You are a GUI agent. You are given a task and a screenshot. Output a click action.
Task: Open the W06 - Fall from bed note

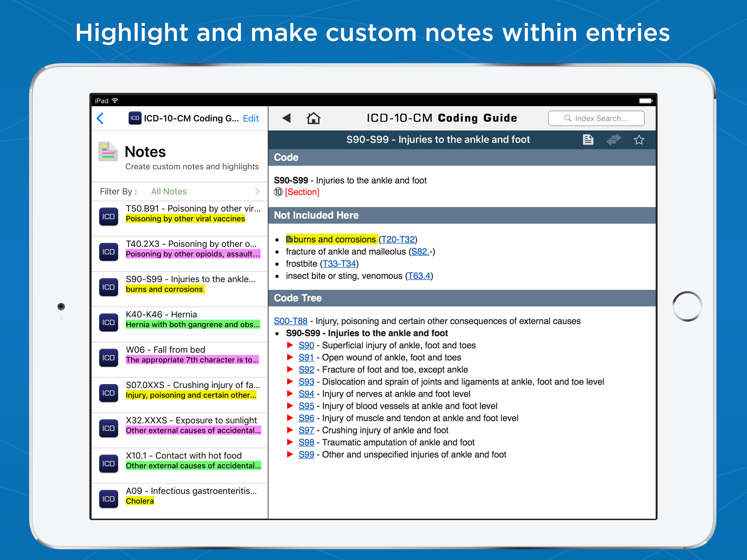point(180,359)
